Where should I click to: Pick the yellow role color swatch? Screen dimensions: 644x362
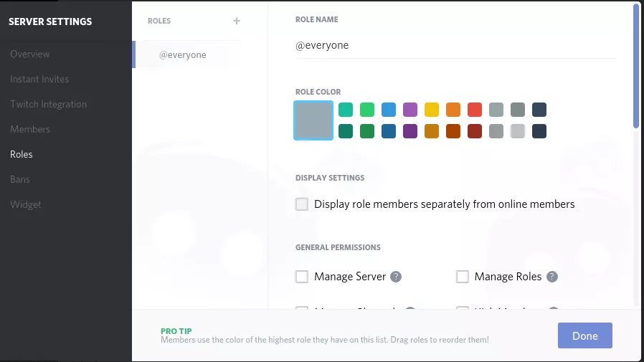[432, 110]
